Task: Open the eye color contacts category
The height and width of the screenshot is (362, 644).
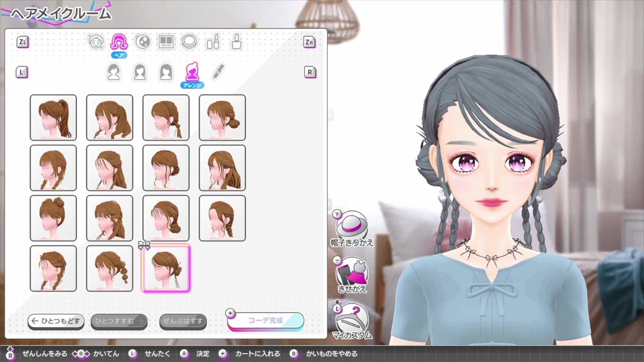Action: coord(142,41)
